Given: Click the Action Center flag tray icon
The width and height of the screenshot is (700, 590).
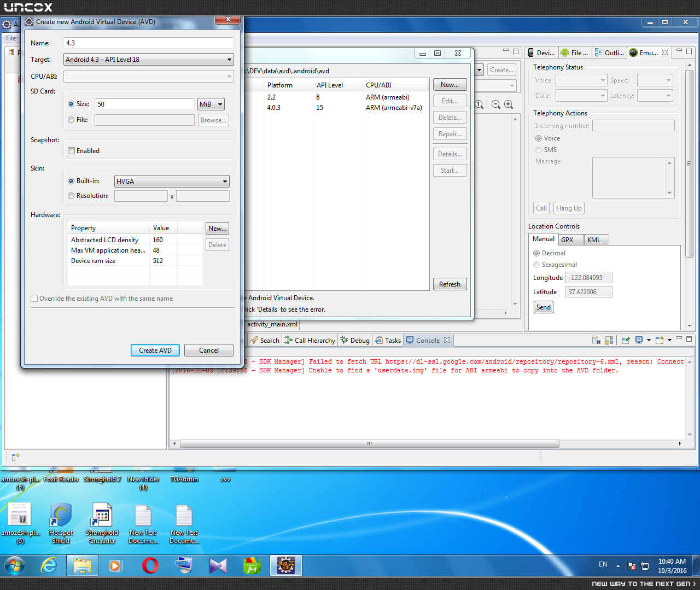Looking at the screenshot, I should [632, 566].
